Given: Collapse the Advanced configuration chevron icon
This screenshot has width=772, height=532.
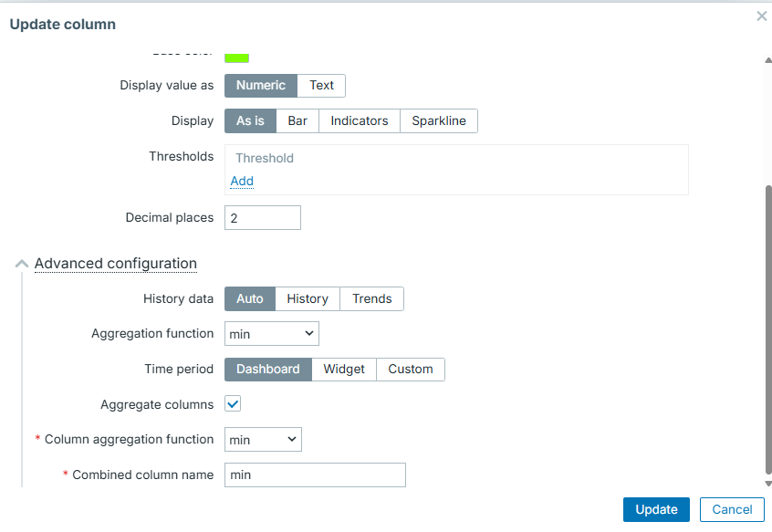Looking at the screenshot, I should pyautogui.click(x=22, y=264).
